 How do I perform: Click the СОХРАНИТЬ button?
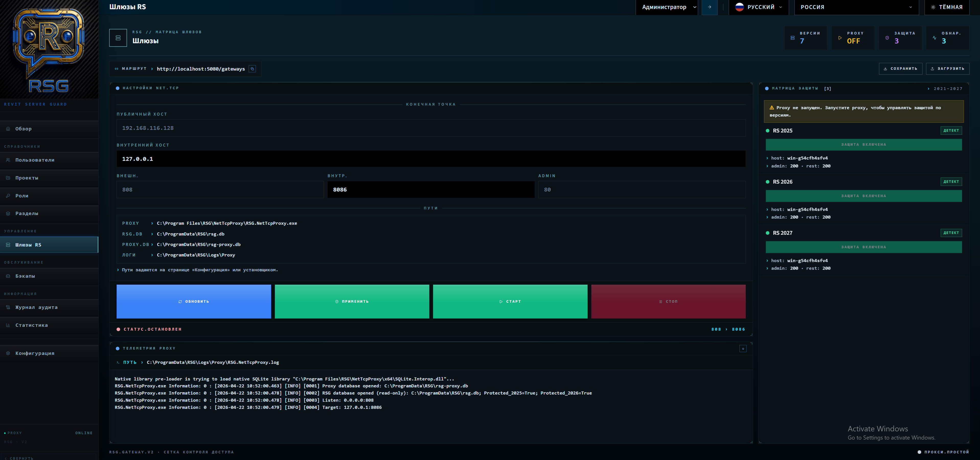901,69
